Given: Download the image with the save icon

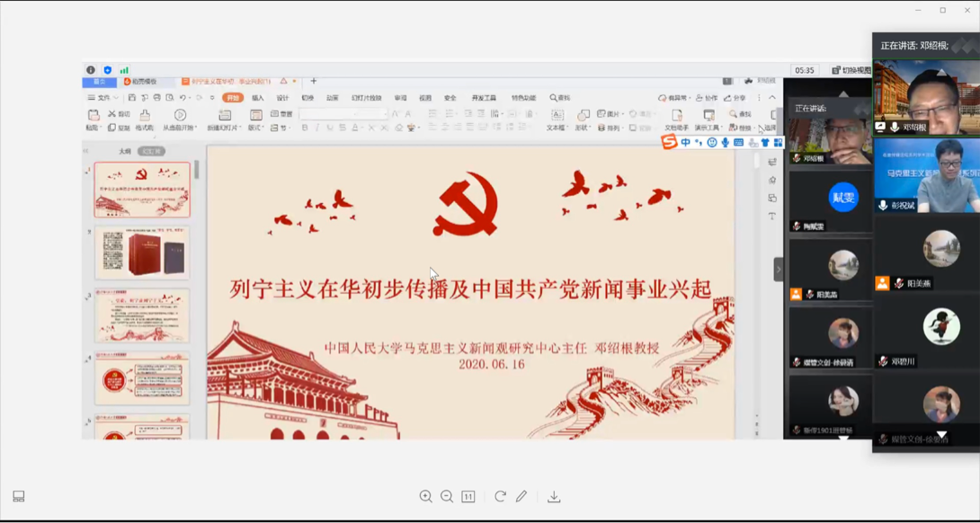Looking at the screenshot, I should click(554, 497).
